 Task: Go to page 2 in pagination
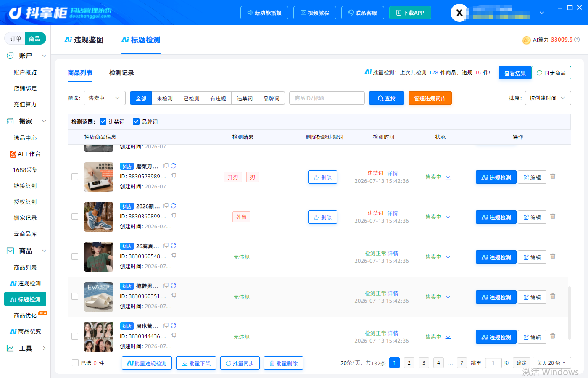coord(409,363)
